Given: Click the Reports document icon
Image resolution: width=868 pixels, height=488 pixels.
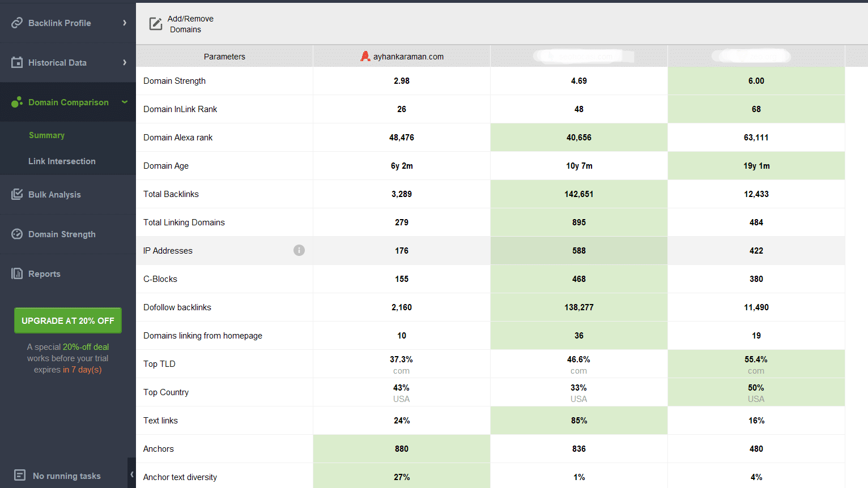Looking at the screenshot, I should (x=17, y=273).
